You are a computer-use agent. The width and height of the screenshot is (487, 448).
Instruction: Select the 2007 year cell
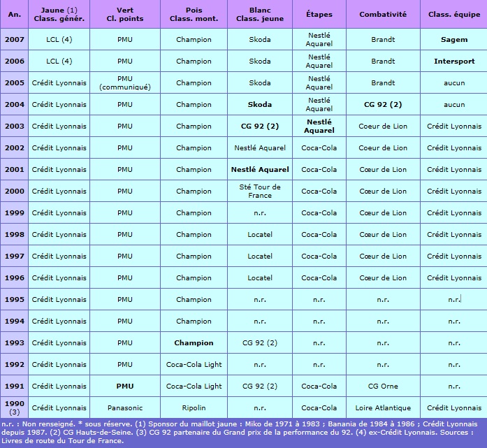click(14, 39)
